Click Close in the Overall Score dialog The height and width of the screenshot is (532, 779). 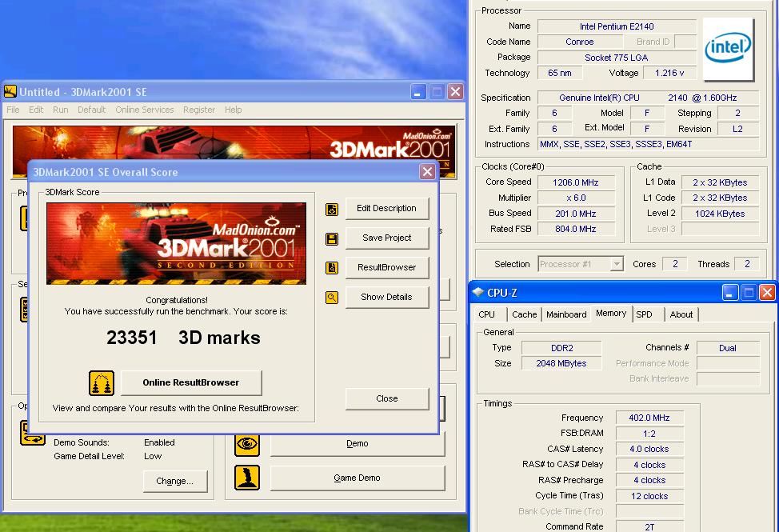tap(386, 399)
